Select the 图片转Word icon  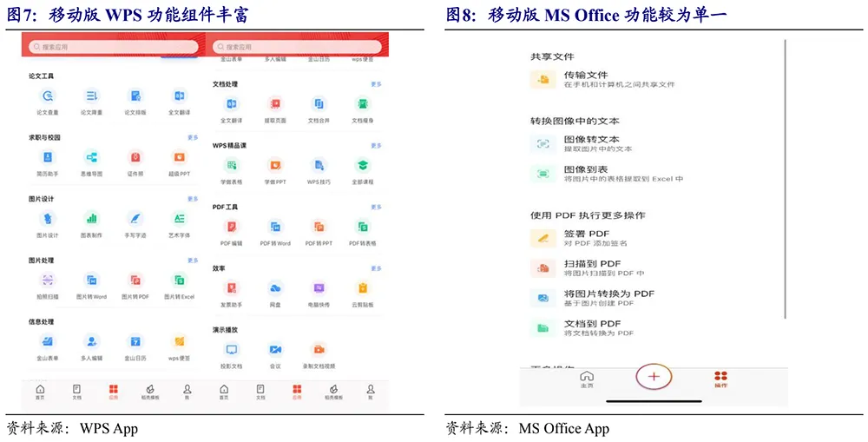91,280
